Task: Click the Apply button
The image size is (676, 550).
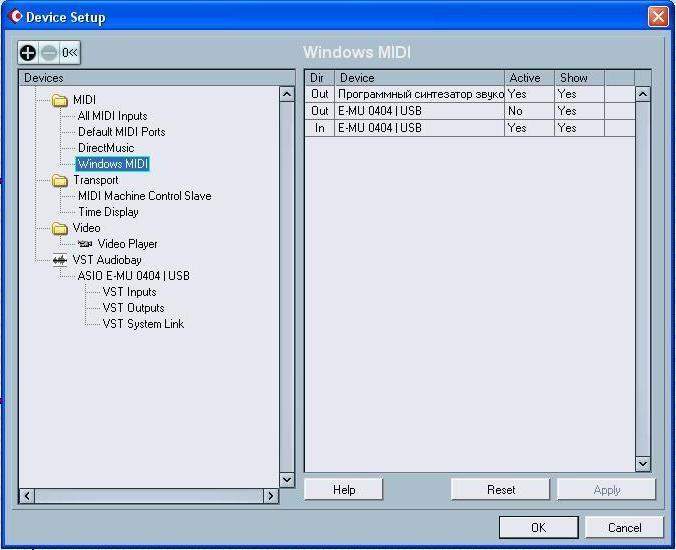Action: point(607,490)
